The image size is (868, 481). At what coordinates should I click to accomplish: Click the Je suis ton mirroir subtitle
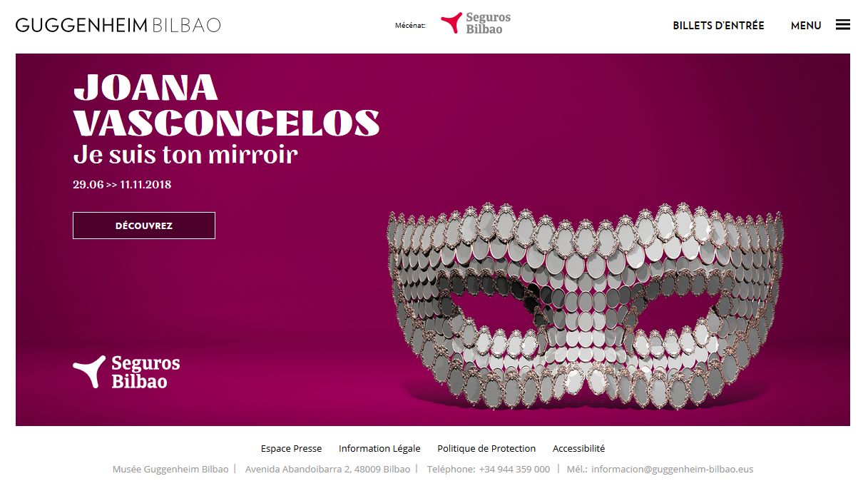pos(185,155)
